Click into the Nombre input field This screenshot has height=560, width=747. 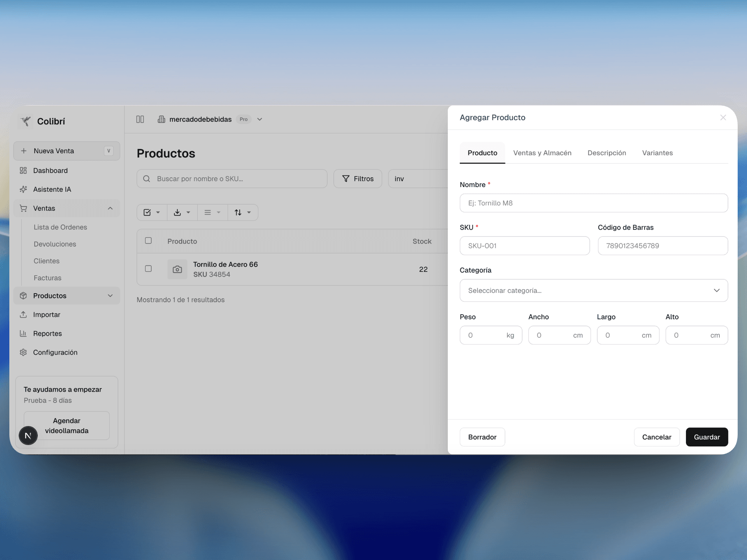point(593,203)
